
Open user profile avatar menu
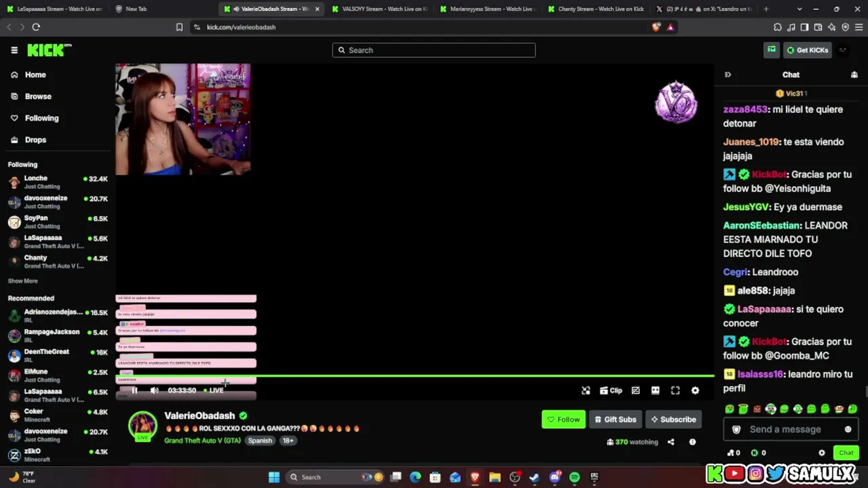[843, 50]
